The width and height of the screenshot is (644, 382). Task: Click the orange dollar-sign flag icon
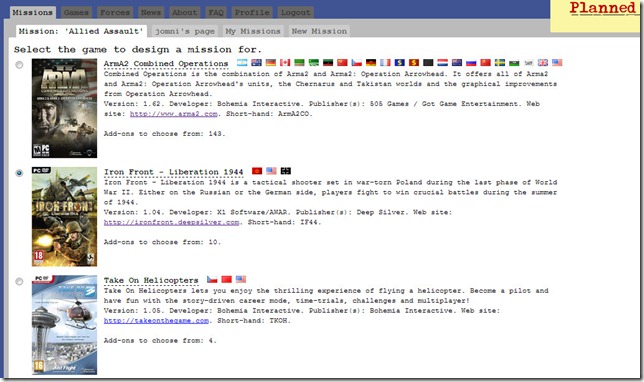(414, 62)
